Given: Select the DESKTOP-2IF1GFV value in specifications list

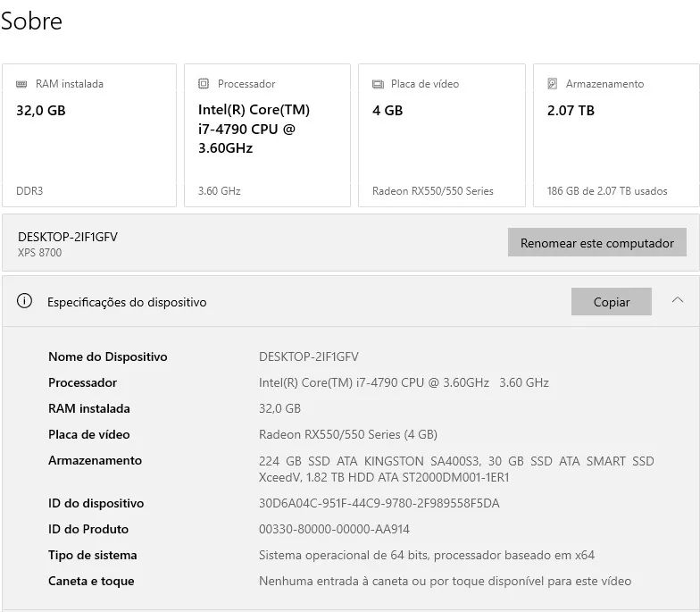Looking at the screenshot, I should (x=309, y=356).
